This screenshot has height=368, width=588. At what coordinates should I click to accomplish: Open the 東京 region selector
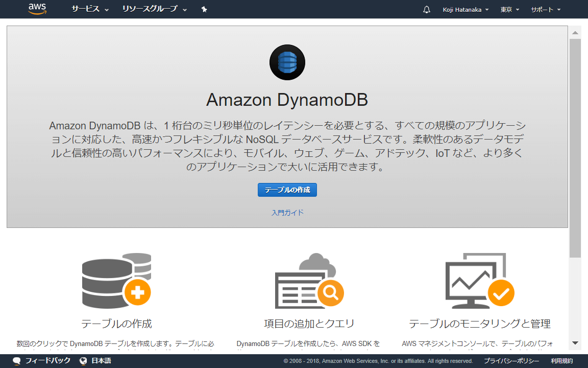[x=509, y=10]
